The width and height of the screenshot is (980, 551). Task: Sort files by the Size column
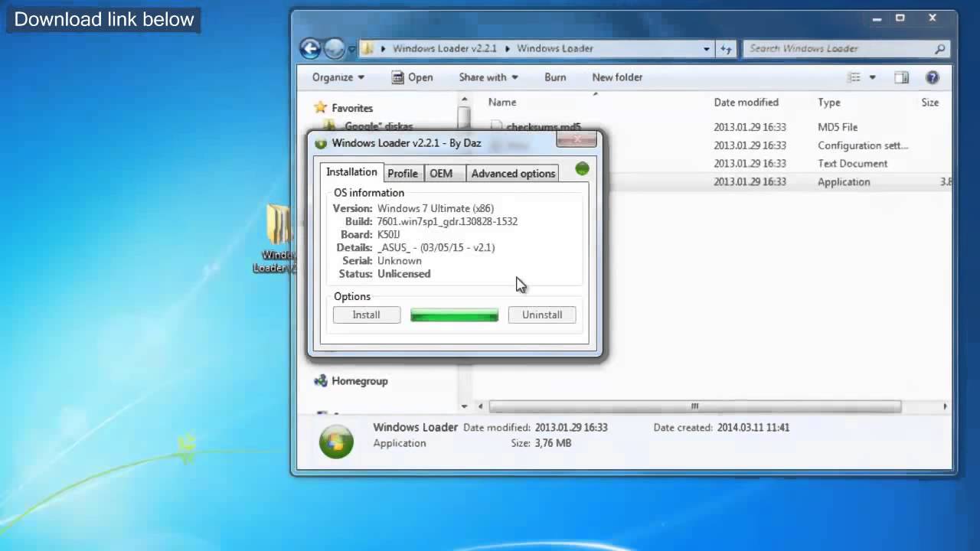930,102
